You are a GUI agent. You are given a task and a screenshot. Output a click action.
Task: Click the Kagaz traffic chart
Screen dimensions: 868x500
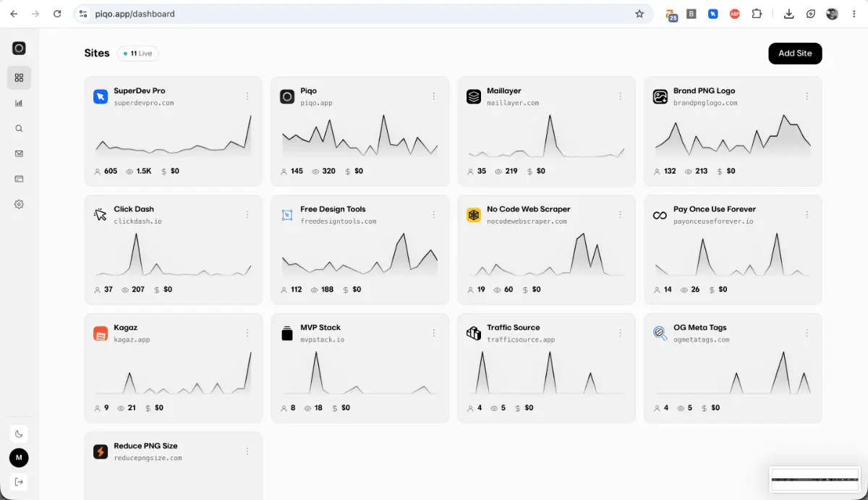pyautogui.click(x=174, y=372)
